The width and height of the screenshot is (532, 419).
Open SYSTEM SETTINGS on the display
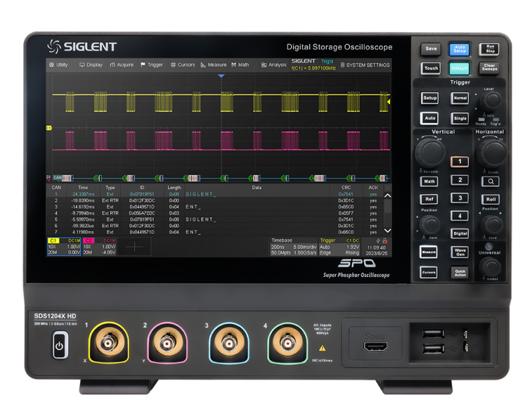(365, 65)
